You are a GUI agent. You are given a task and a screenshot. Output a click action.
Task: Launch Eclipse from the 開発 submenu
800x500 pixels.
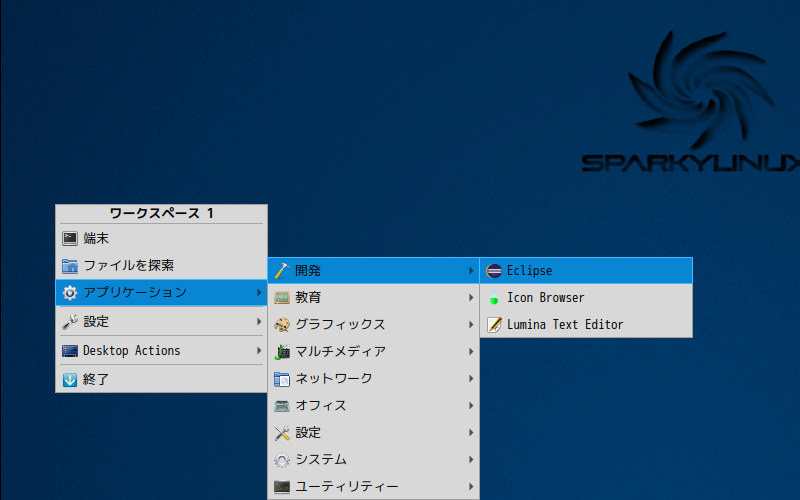tap(586, 270)
